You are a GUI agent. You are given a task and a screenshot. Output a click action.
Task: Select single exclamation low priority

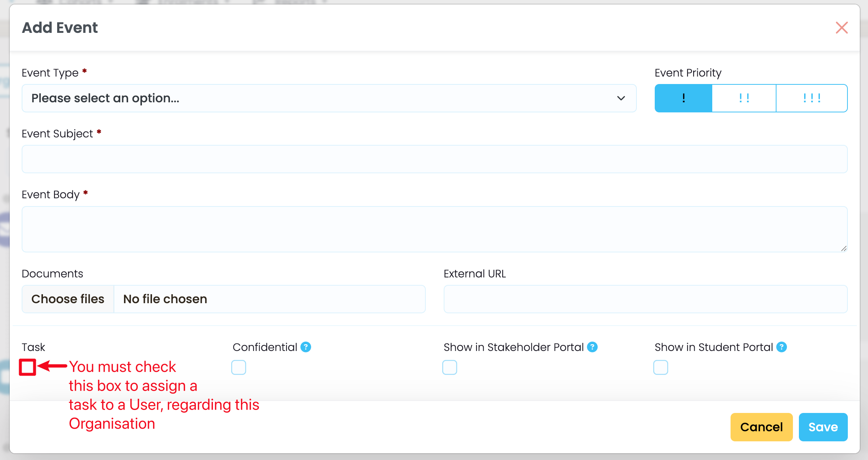click(x=683, y=98)
